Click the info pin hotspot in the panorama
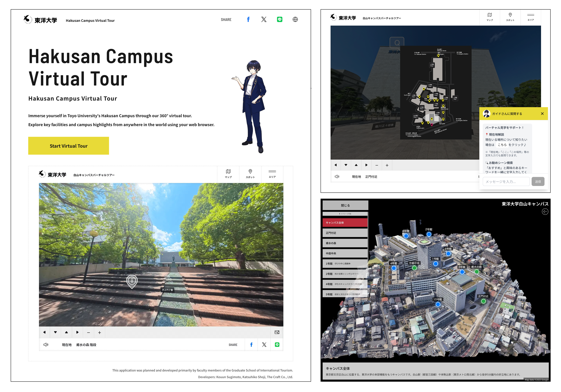561x392 pixels. 132,281
